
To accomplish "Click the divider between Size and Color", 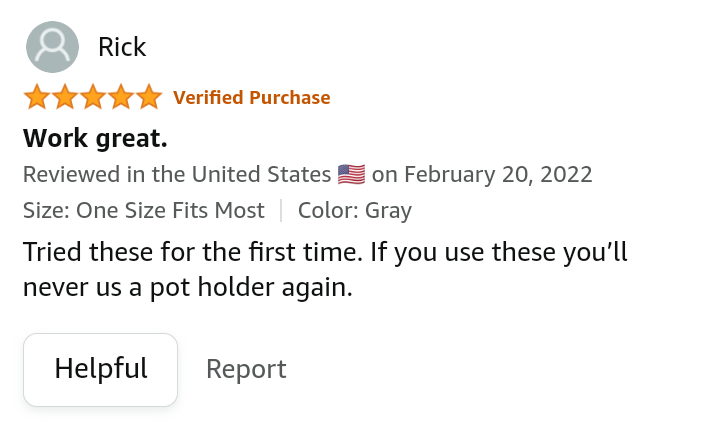I will [x=281, y=211].
